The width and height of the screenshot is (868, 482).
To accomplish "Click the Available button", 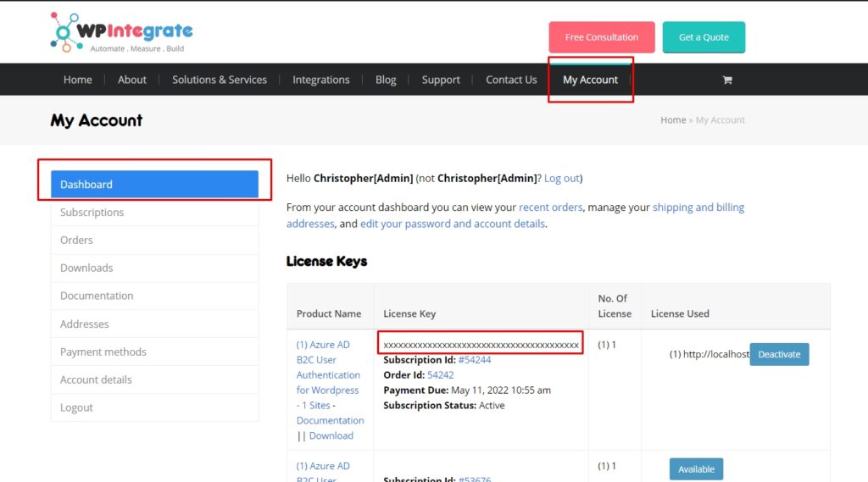I will 696,469.
